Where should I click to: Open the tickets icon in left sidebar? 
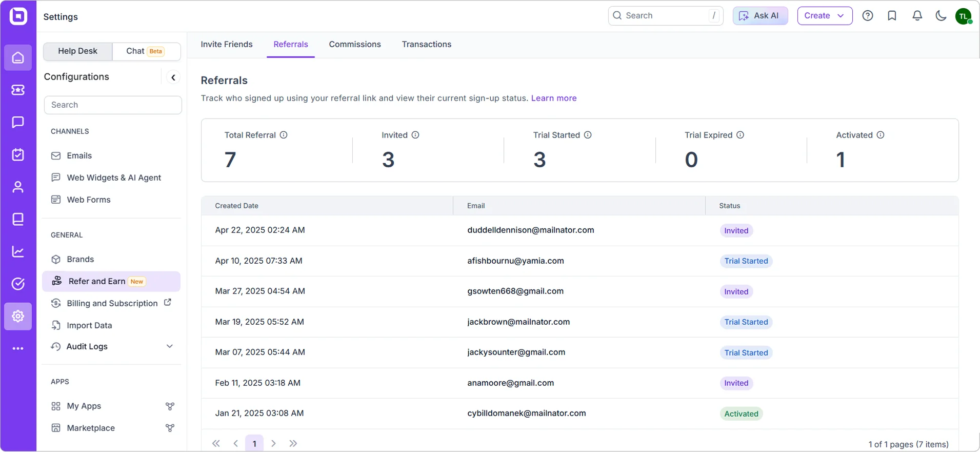click(18, 90)
